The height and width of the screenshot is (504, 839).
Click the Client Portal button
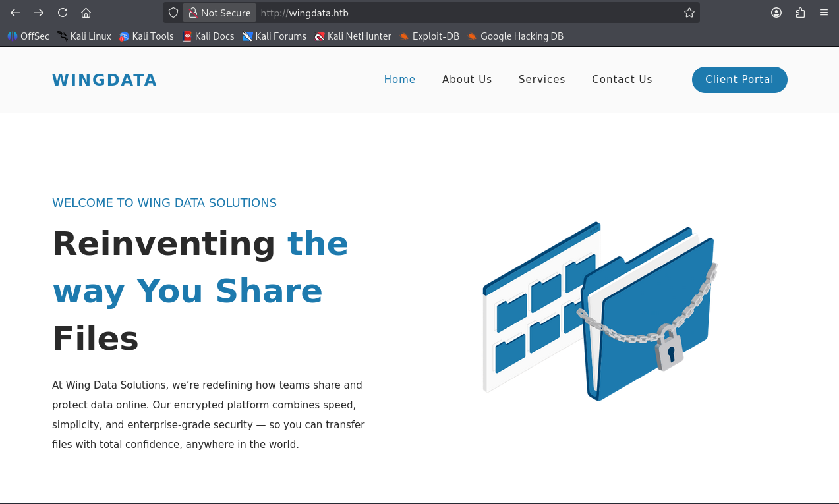[x=739, y=80]
